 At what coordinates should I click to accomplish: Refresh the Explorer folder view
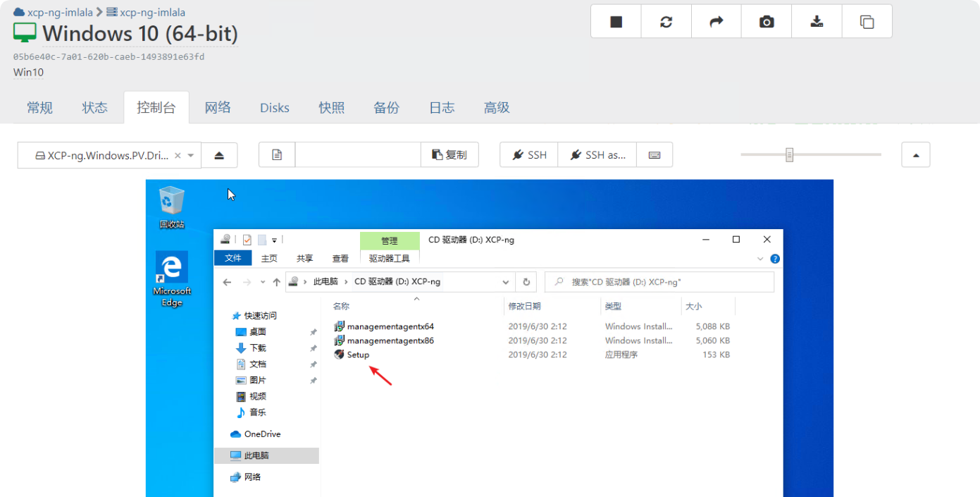526,282
